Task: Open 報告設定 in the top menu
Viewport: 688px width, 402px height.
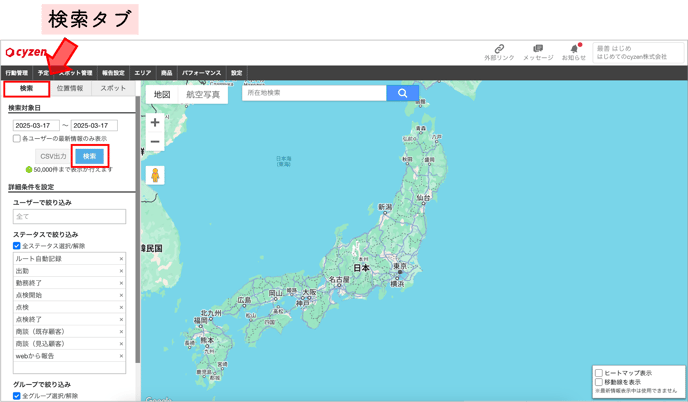Action: click(x=113, y=73)
